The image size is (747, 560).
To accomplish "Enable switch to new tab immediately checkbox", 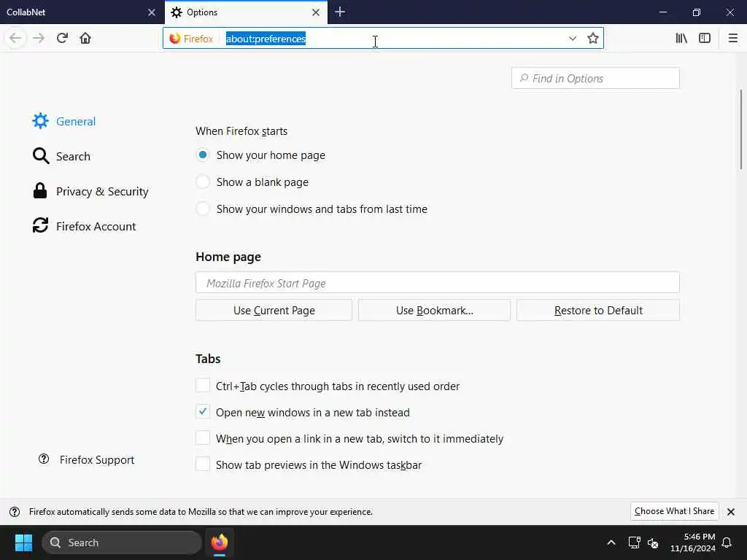I will pos(203,437).
